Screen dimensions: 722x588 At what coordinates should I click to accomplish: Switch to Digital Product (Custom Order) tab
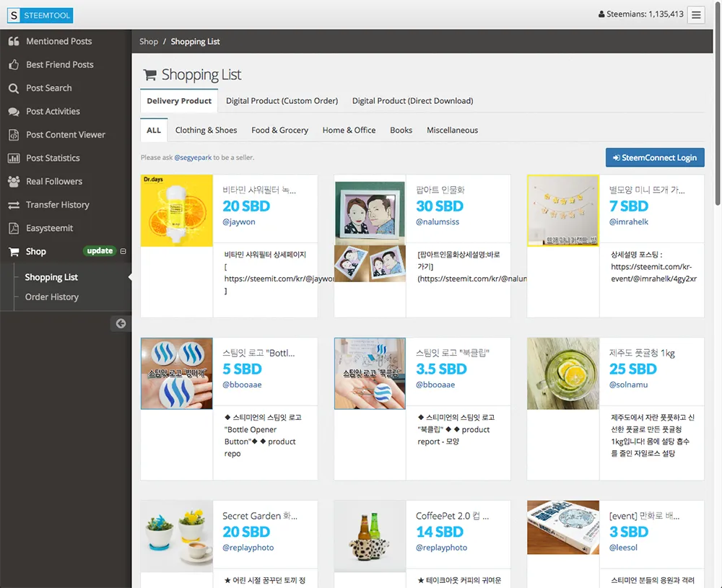click(x=282, y=101)
